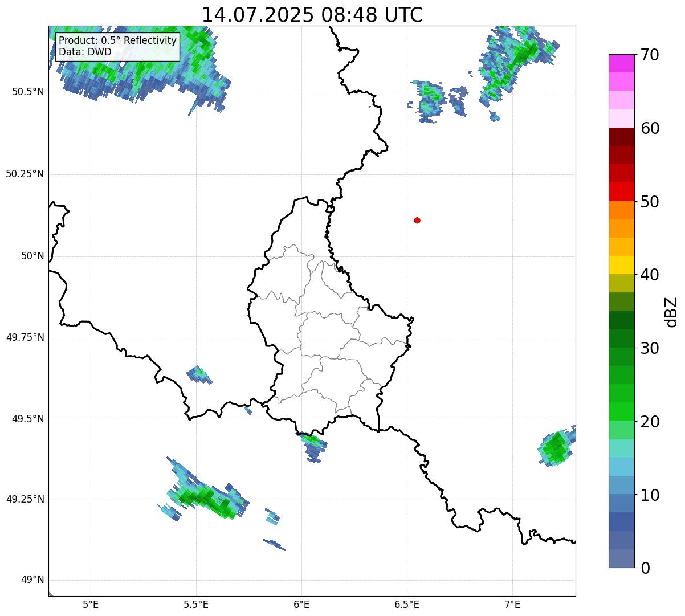The height and width of the screenshot is (616, 685).
Task: Click the colorbar tick label 30
Action: pyautogui.click(x=650, y=348)
